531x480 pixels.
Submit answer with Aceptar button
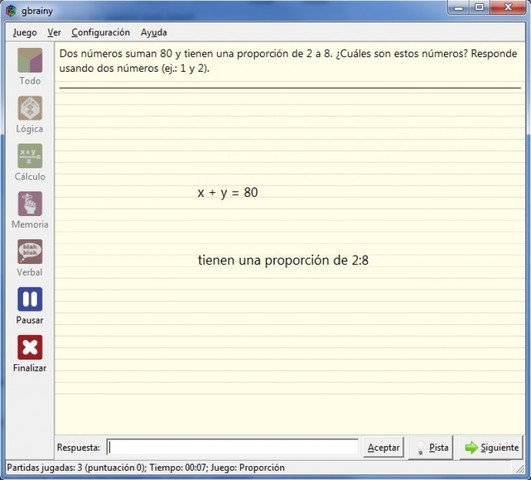coord(383,447)
